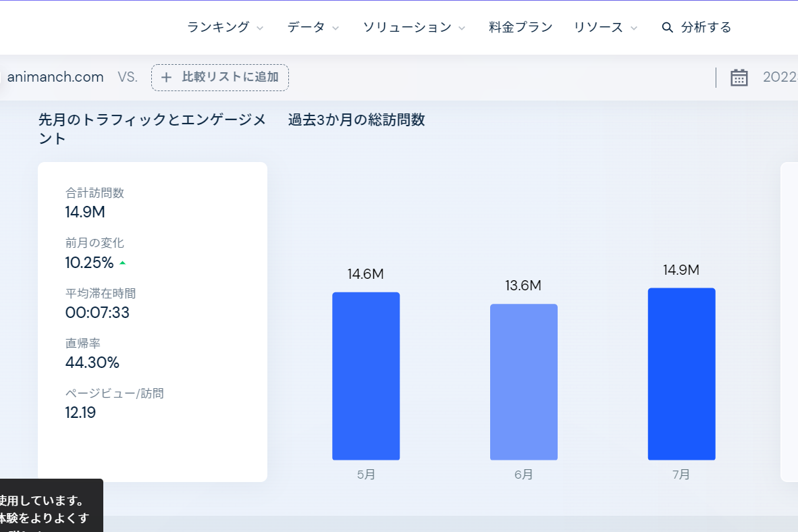The height and width of the screenshot is (532, 798).
Task: Select the 7月 bar showing 14.9M
Action: click(x=681, y=373)
